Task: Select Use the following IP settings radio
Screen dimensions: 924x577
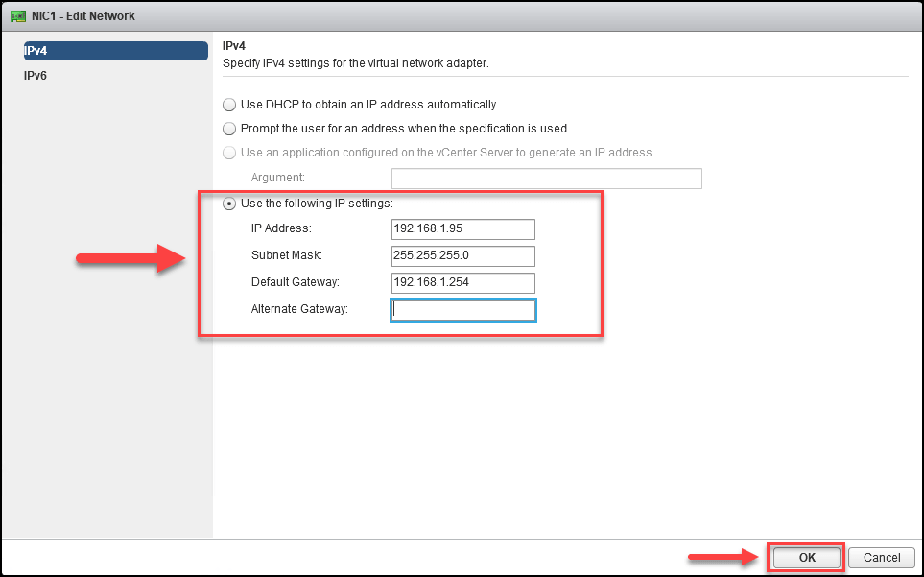Action: 229,204
